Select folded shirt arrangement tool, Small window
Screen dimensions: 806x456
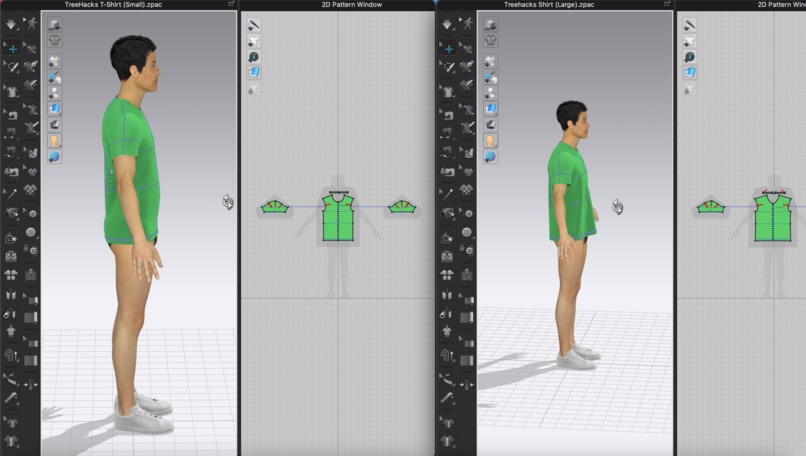click(x=11, y=275)
